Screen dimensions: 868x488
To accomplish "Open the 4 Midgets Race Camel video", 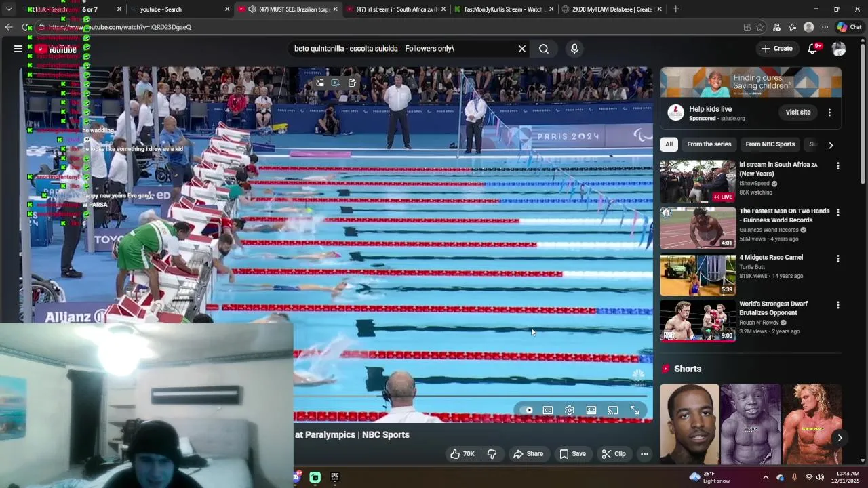I will point(697,274).
